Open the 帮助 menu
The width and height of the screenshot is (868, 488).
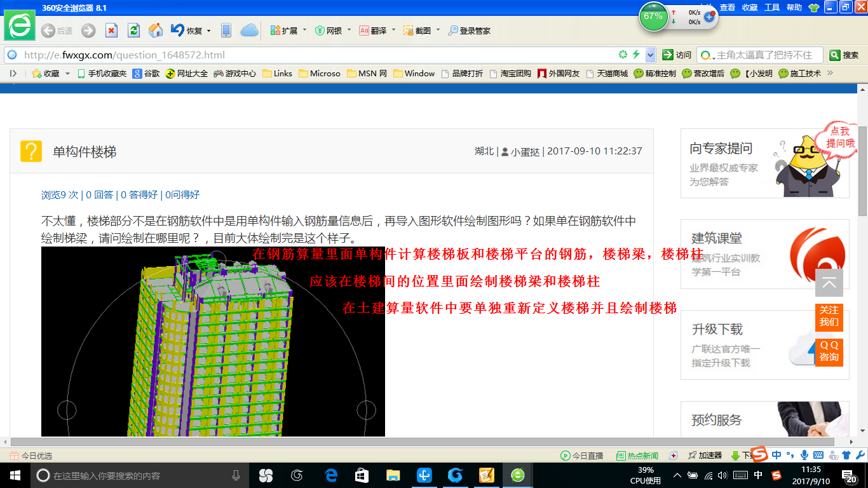tap(794, 8)
